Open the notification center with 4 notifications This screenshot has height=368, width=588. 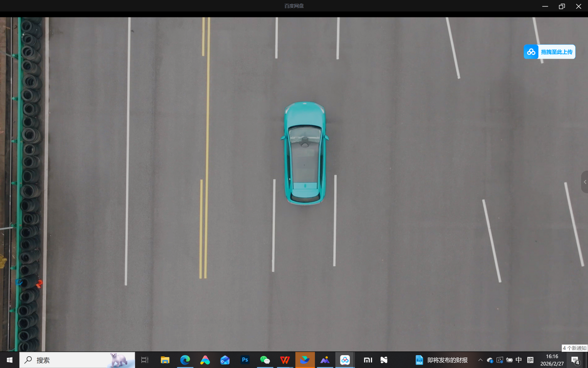click(x=575, y=360)
